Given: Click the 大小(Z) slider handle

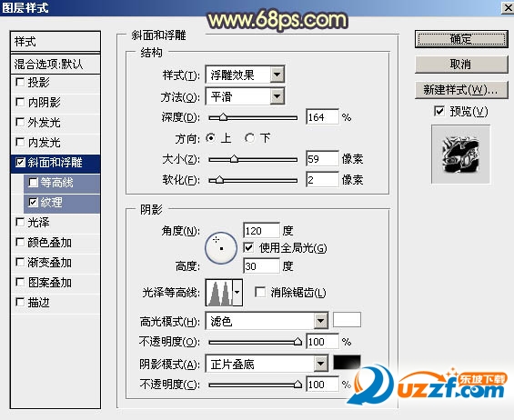Looking at the screenshot, I should pos(234,159).
